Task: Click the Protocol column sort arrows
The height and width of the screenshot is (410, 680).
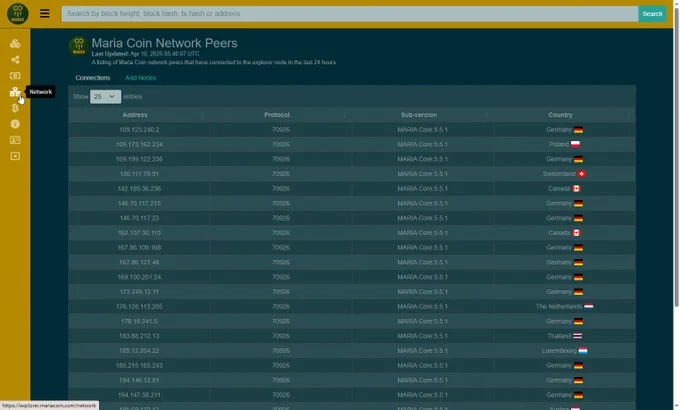Action: tap(345, 115)
